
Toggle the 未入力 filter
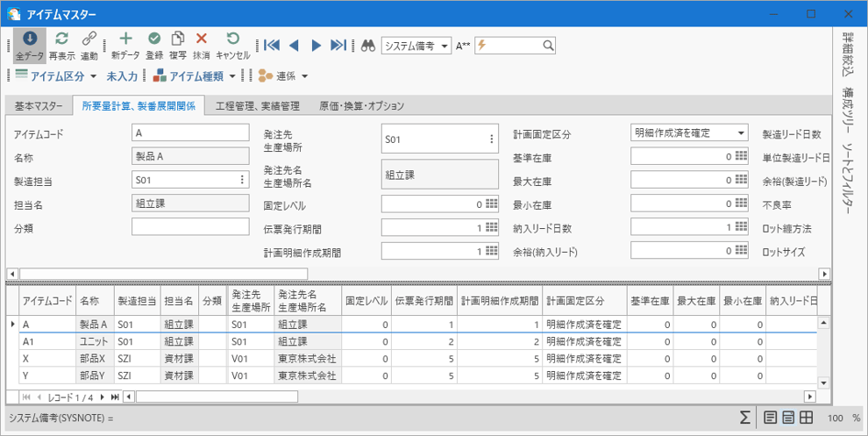(122, 76)
